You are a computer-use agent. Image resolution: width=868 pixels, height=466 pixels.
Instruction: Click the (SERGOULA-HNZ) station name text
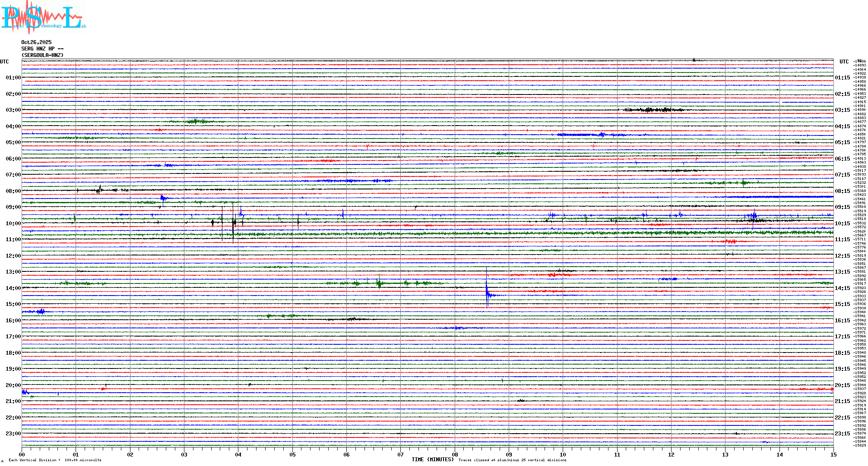click(x=42, y=55)
